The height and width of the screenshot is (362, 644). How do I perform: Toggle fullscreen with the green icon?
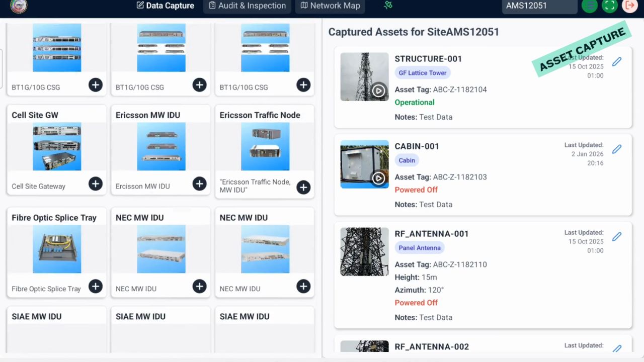pyautogui.click(x=610, y=6)
